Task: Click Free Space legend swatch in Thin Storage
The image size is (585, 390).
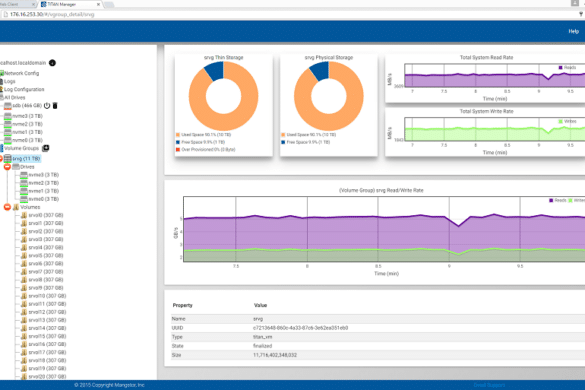Action: 178,142
